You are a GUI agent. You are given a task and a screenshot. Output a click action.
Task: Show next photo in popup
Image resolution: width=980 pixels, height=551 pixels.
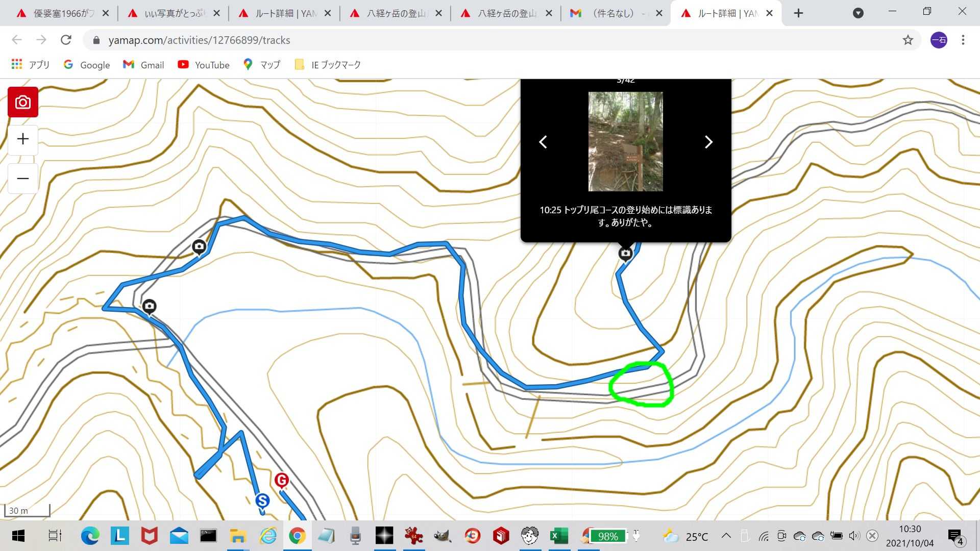pos(708,142)
